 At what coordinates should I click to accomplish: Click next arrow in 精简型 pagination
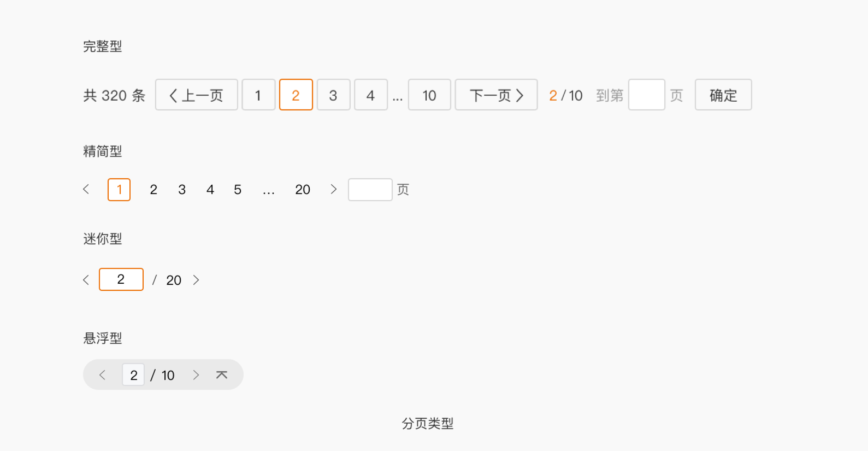(334, 189)
